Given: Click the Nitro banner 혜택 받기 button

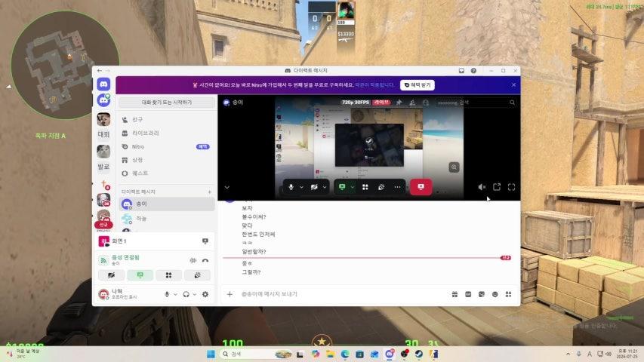Looking at the screenshot, I should click(418, 85).
